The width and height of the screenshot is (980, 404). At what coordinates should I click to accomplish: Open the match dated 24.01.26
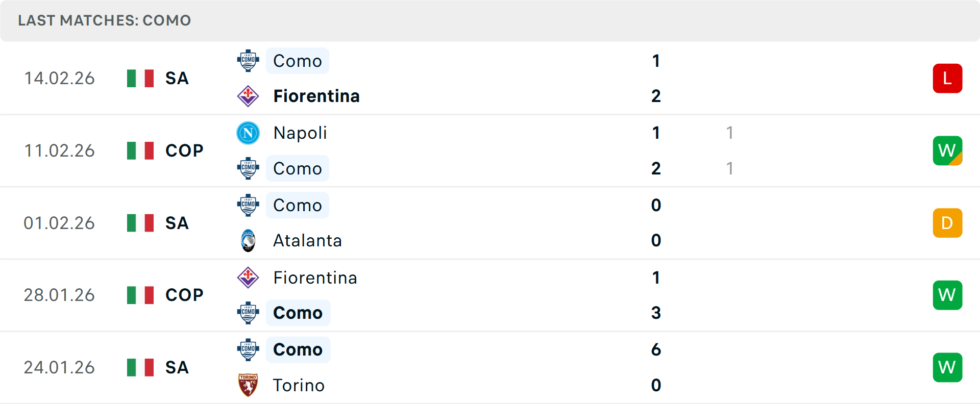[59, 367]
